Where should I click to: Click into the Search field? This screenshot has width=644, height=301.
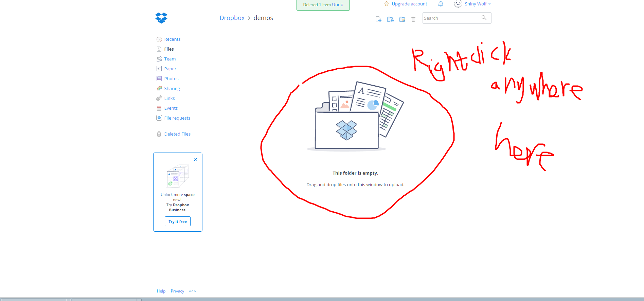coord(451,18)
